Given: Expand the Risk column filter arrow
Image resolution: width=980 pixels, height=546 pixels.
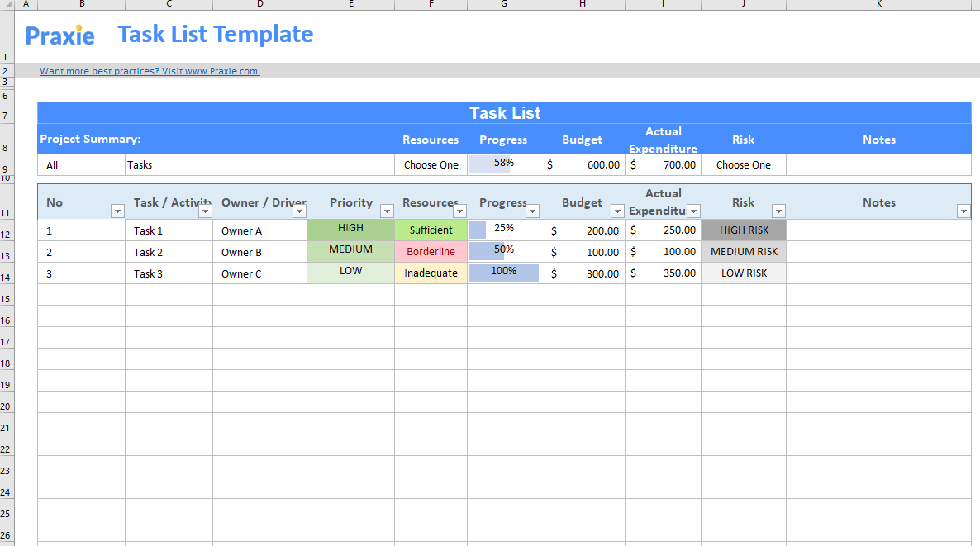Looking at the screenshot, I should [x=778, y=211].
